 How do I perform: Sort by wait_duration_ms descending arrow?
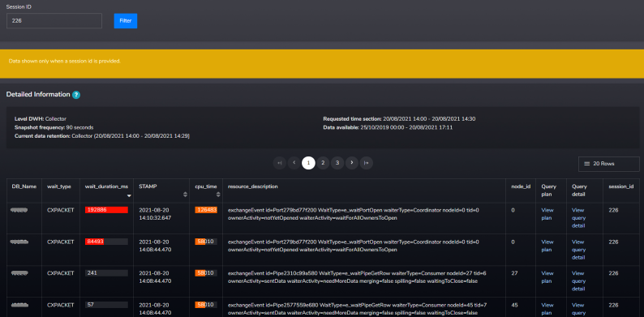(x=129, y=196)
